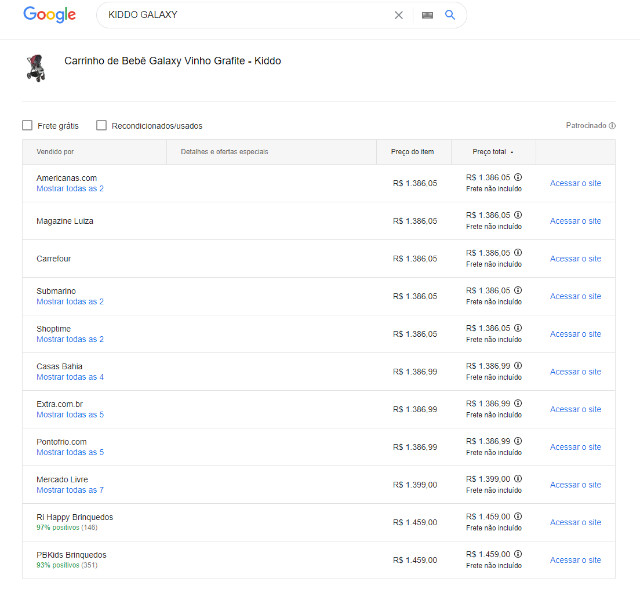Open Acessar o site for Extra.com.br
The width and height of the screenshot is (640, 597).
click(x=576, y=409)
